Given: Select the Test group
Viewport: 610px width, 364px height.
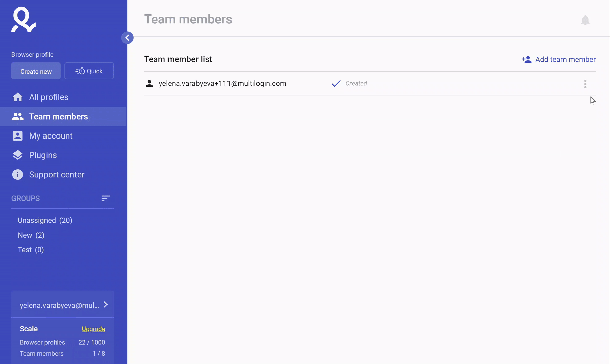Looking at the screenshot, I should (31, 250).
